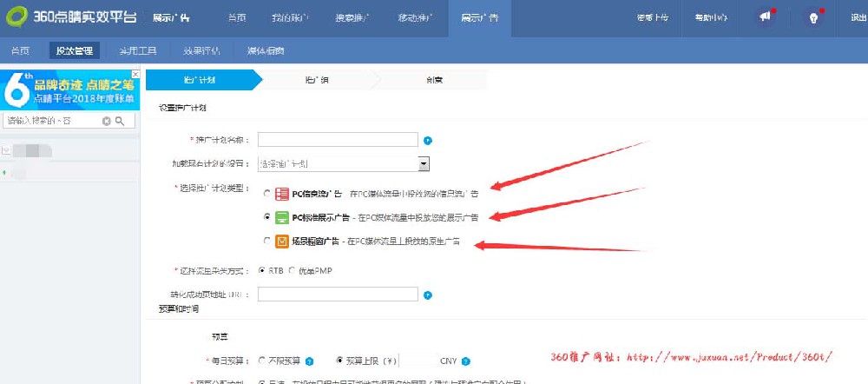Click the 场景橱窗广告 orange icon
This screenshot has width=868, height=384.
point(282,241)
